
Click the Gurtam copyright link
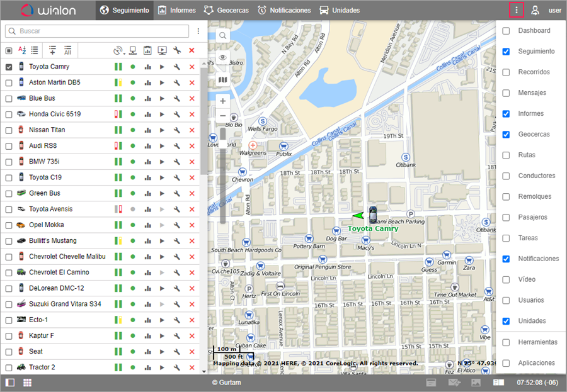(226, 383)
